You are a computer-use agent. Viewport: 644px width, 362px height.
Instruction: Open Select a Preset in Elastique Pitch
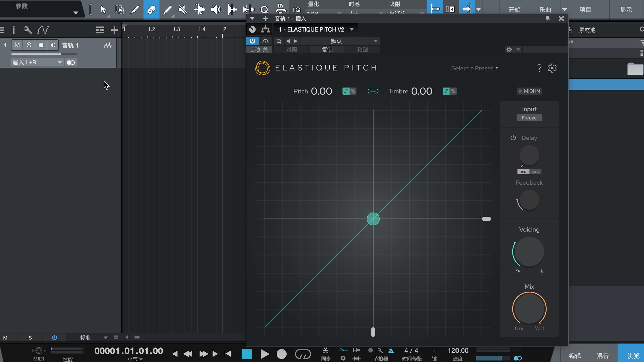[474, 68]
